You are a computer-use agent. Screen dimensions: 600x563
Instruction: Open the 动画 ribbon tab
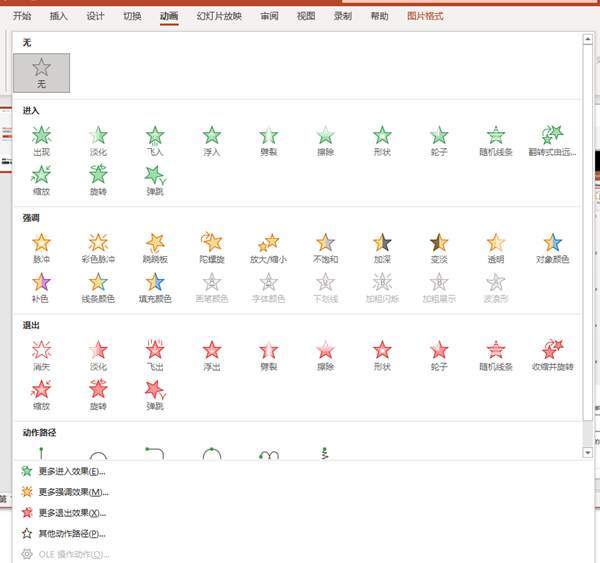[x=169, y=16]
